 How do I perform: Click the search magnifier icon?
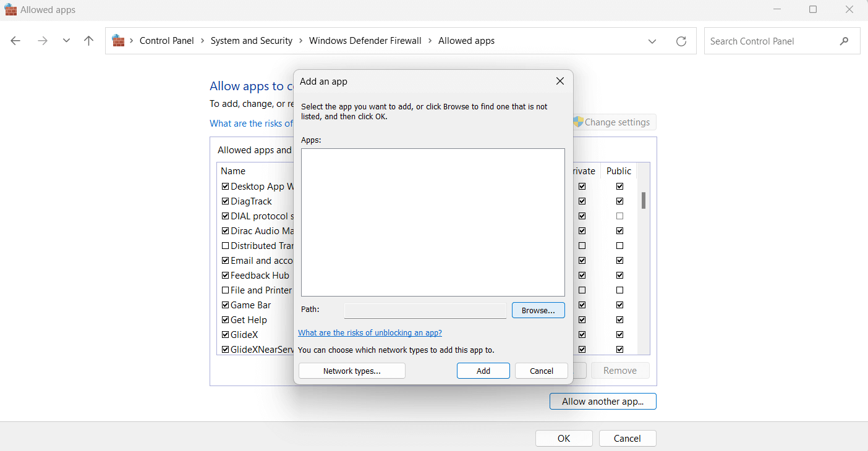click(x=845, y=41)
